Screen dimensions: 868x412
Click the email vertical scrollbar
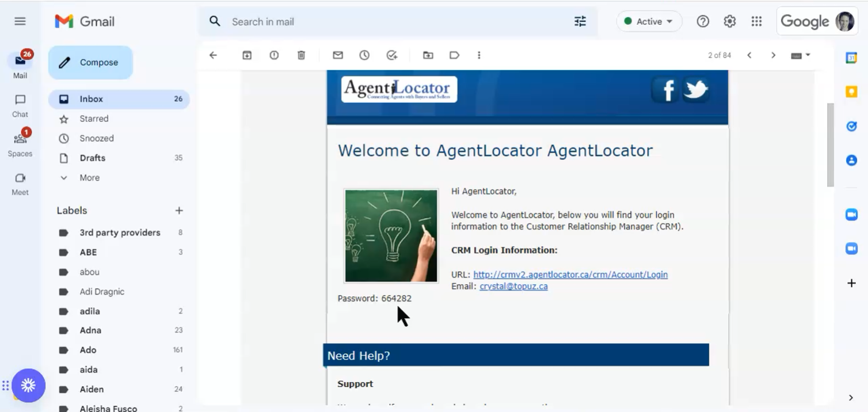click(x=830, y=145)
